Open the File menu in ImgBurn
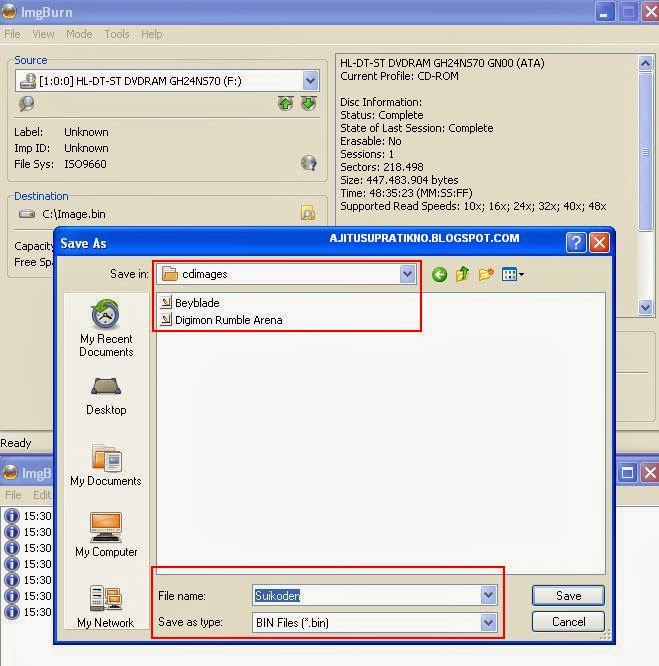Image resolution: width=659 pixels, height=666 pixels. [12, 34]
